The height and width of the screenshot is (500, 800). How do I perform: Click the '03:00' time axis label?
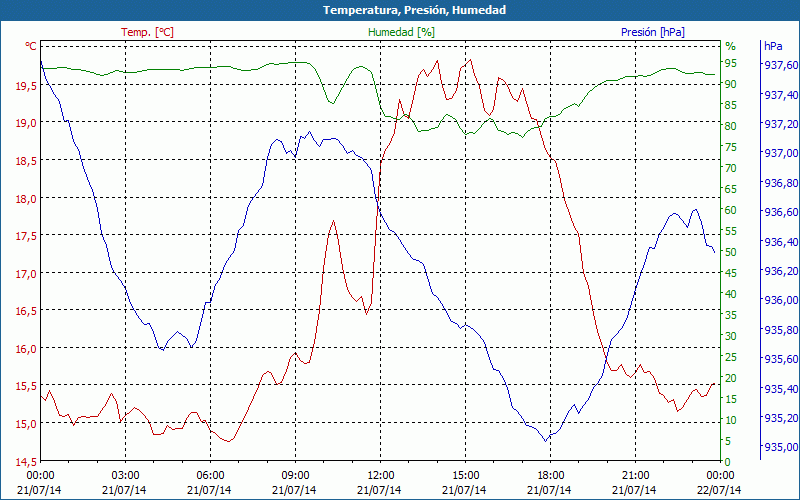(126, 476)
